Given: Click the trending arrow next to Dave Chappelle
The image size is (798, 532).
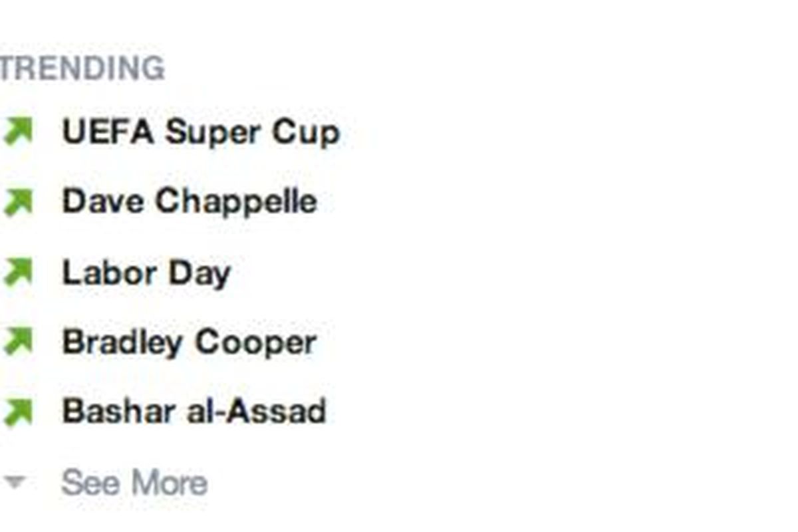Looking at the screenshot, I should tap(17, 201).
